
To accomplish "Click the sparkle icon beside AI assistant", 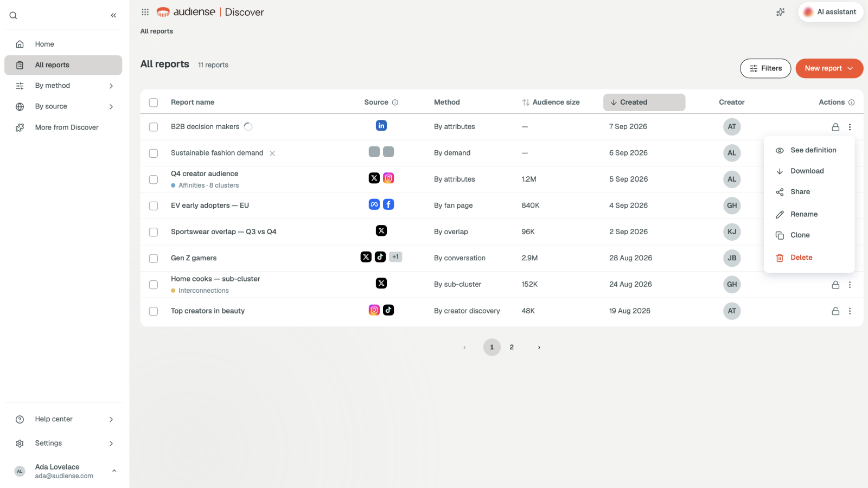I will coord(781,12).
